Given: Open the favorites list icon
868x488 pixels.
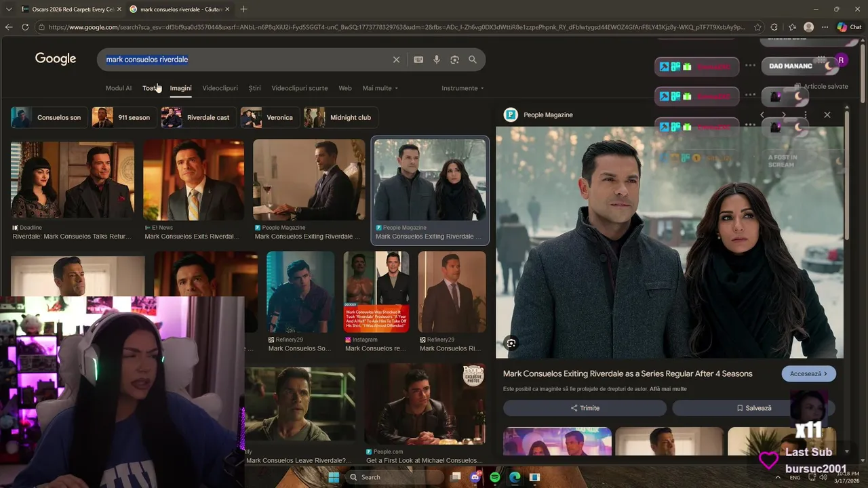Looking at the screenshot, I should [x=792, y=27].
